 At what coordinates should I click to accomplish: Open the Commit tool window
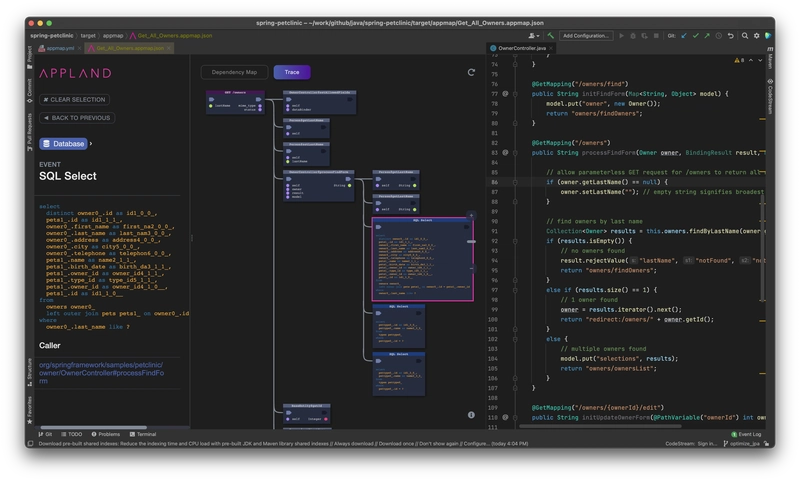pyautogui.click(x=30, y=90)
